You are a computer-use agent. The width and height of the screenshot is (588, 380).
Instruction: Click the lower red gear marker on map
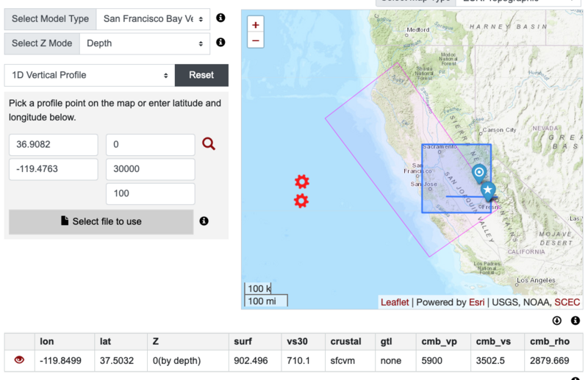(x=301, y=201)
